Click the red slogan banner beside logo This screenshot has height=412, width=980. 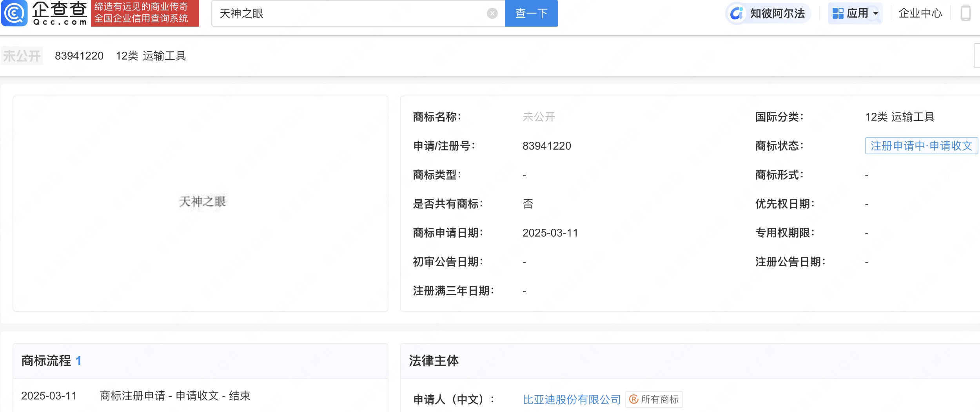145,13
